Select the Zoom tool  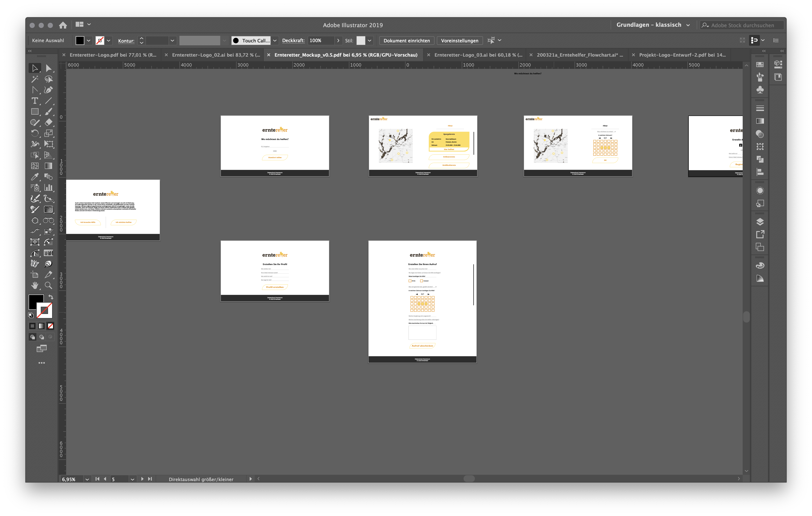[48, 285]
